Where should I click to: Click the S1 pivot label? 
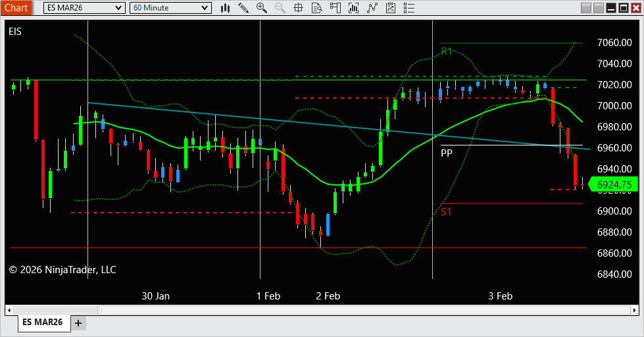[x=446, y=212]
